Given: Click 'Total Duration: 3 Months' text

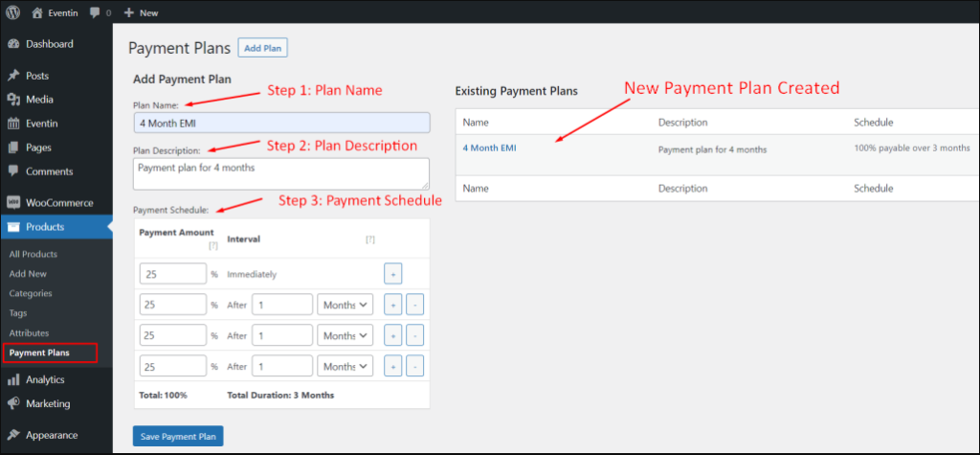Looking at the screenshot, I should [x=280, y=396].
